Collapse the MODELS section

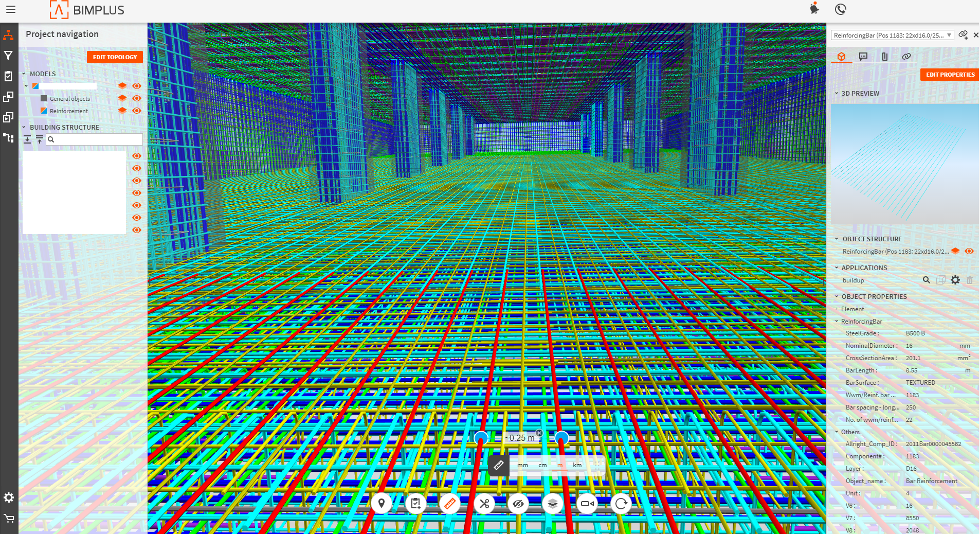click(x=24, y=74)
